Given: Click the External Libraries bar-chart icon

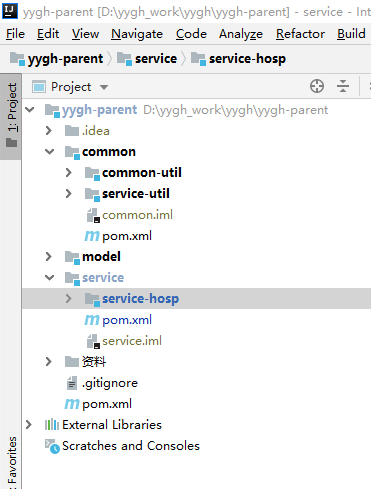Looking at the screenshot, I should pos(52,425).
